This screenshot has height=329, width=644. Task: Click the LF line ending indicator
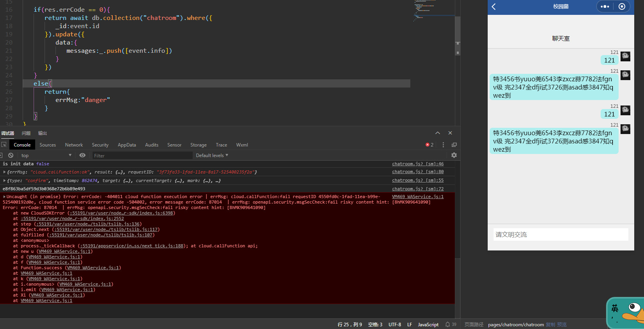(x=410, y=324)
